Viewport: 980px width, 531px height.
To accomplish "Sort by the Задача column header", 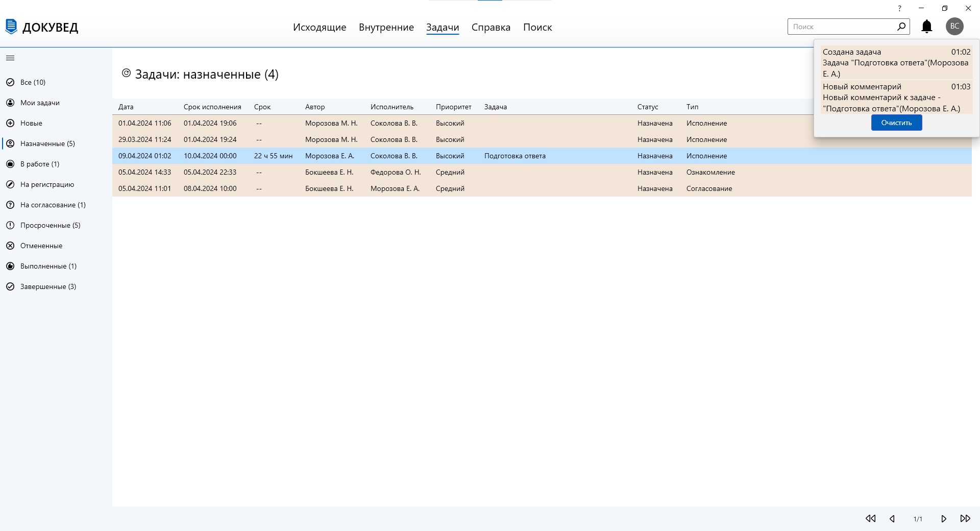I will [496, 107].
